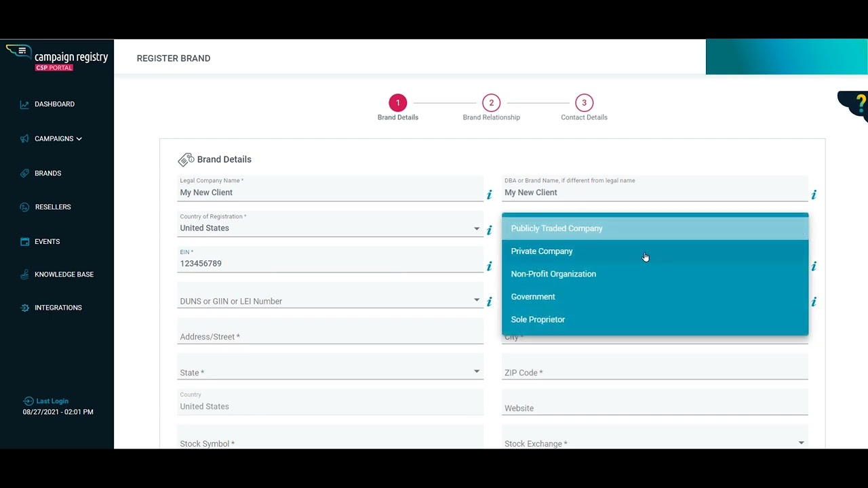Click the Events calendar icon in the sidebar

[24, 242]
